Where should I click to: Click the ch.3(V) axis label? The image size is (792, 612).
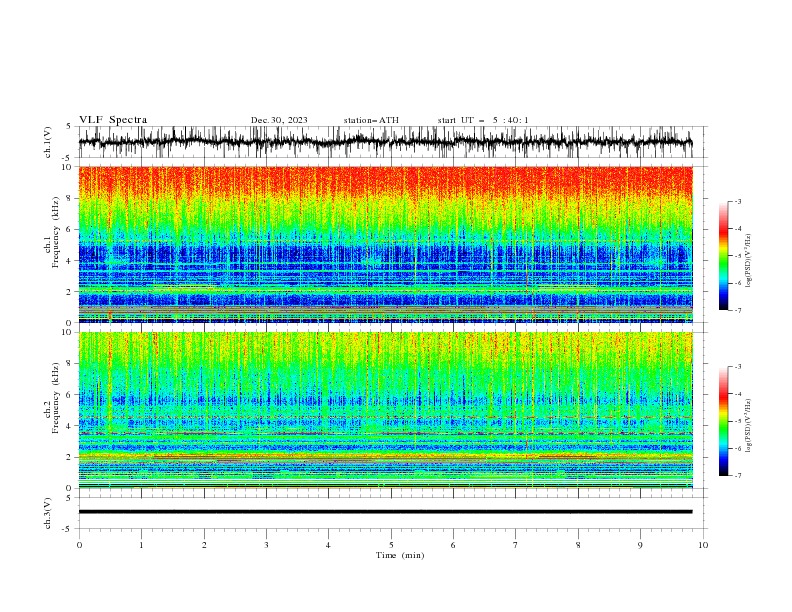point(48,513)
